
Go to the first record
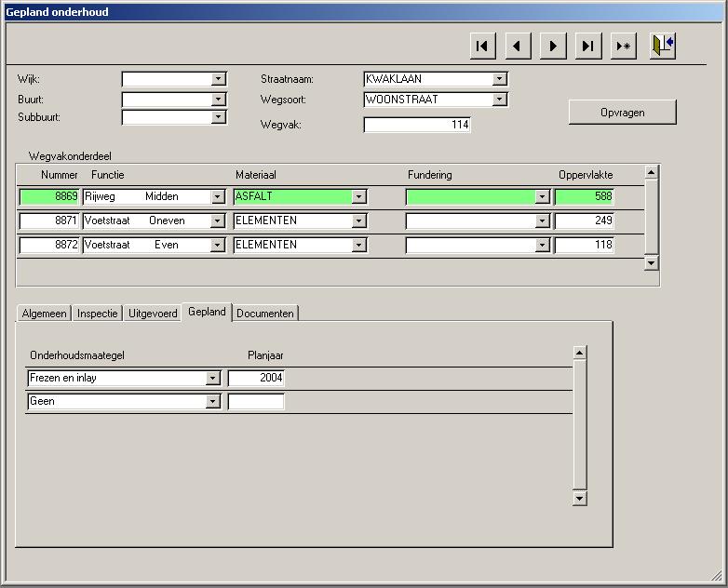[x=482, y=46]
